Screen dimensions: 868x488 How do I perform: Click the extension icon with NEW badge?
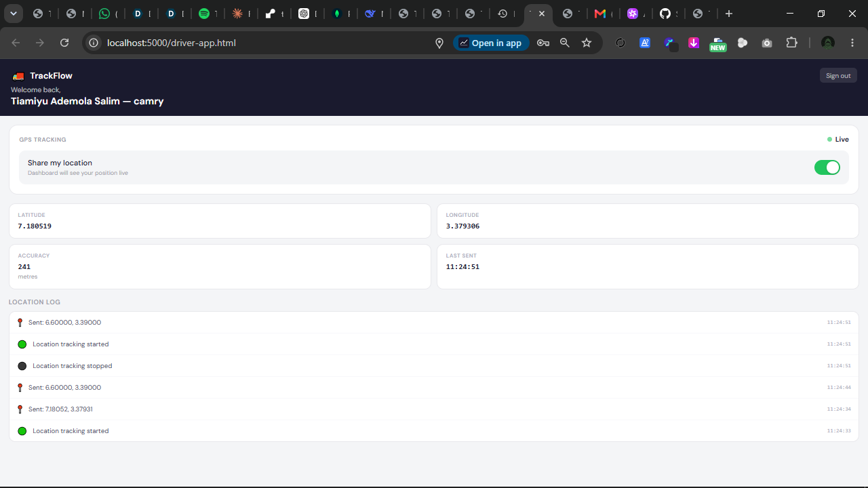pyautogui.click(x=717, y=44)
